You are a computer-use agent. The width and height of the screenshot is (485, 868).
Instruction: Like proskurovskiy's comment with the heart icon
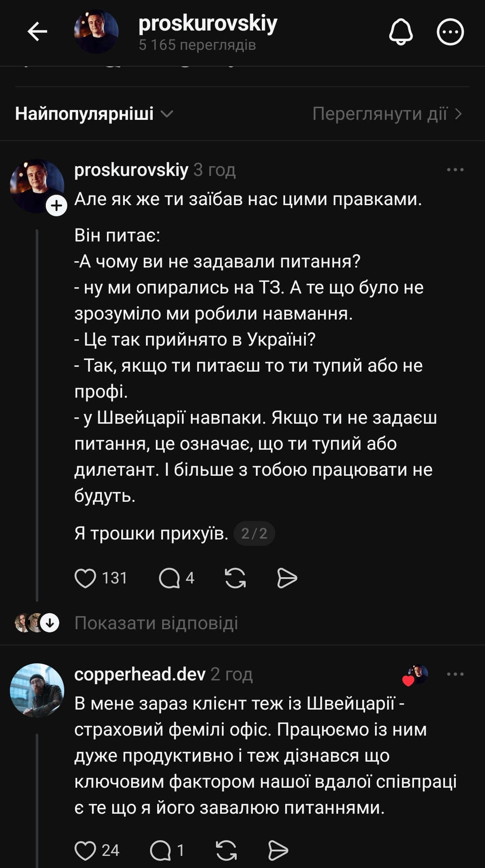pos(88,579)
